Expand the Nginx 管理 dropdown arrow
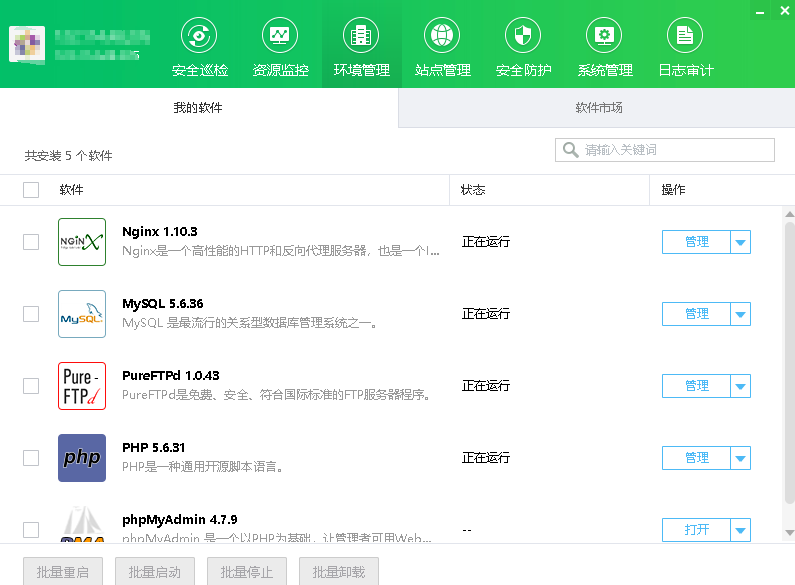 [740, 242]
